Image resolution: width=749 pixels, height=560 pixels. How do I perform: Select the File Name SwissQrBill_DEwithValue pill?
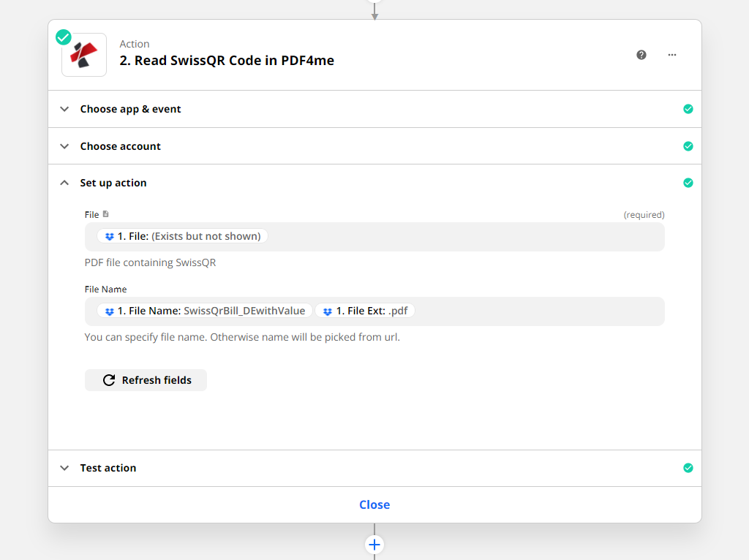[204, 311]
